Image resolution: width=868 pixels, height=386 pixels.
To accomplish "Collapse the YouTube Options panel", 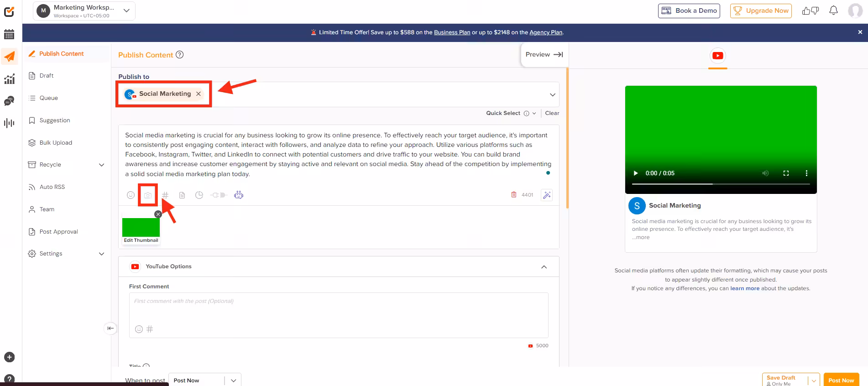I will [x=544, y=267].
